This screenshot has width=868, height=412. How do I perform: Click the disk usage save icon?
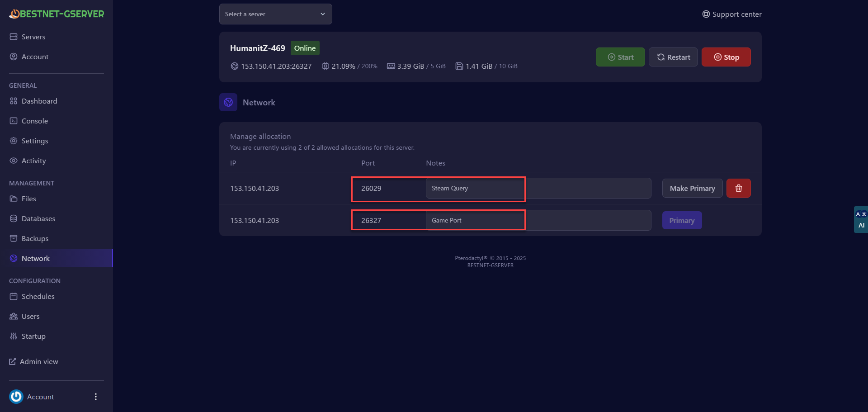click(459, 66)
